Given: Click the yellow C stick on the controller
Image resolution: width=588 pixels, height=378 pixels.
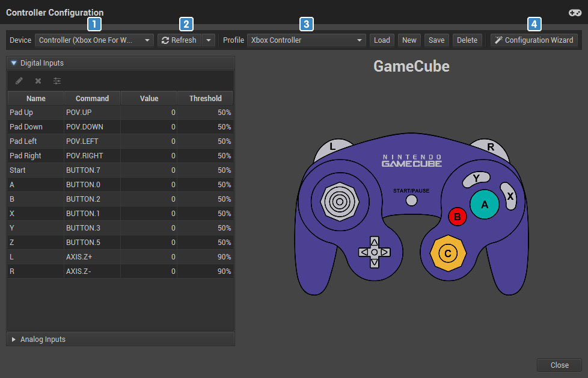Looking at the screenshot, I should pos(448,253).
